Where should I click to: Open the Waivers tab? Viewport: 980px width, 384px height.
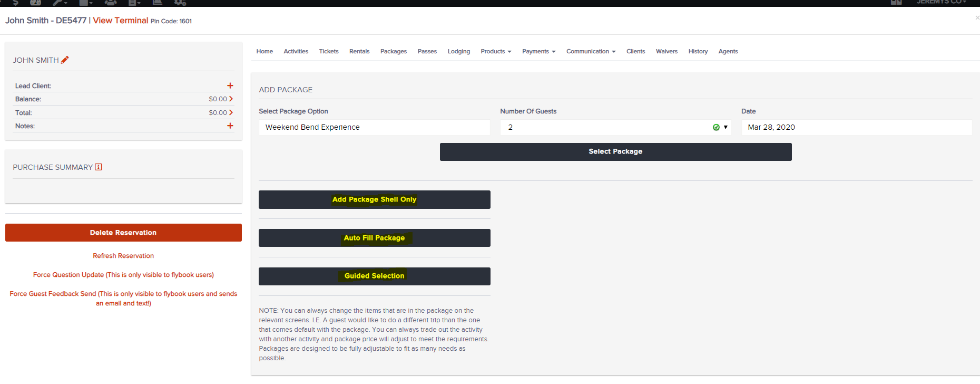click(667, 51)
